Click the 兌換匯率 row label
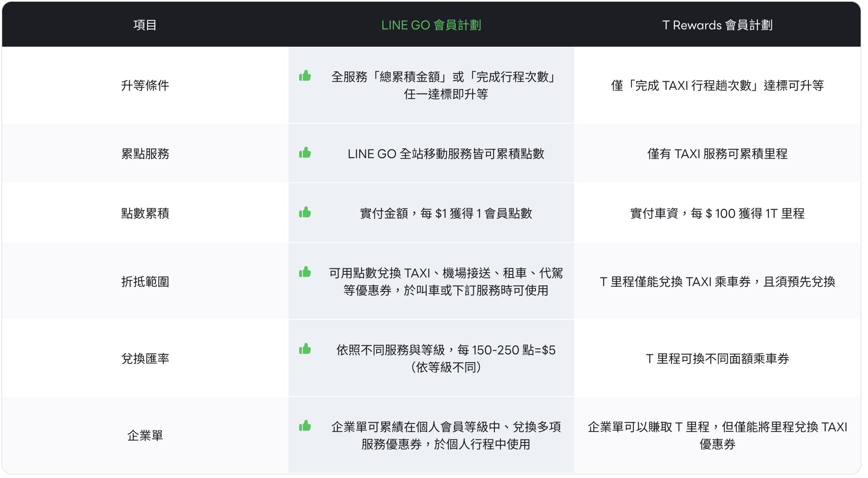This screenshot has height=478, width=868. point(145,359)
